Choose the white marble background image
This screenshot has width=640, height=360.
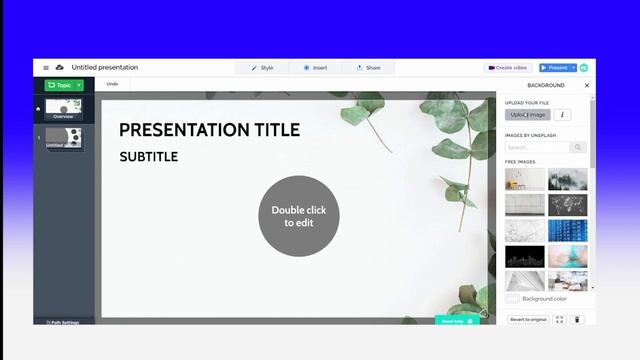click(x=525, y=231)
